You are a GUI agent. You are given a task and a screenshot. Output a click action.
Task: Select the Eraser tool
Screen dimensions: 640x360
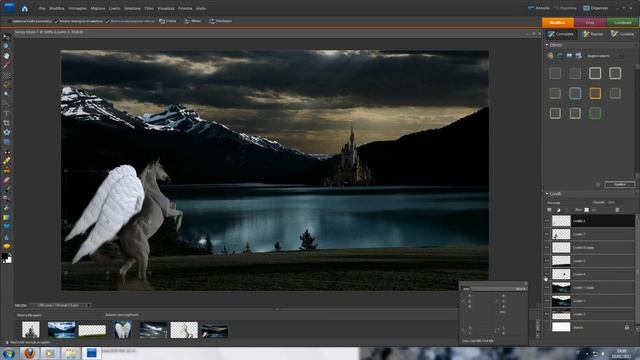[x=7, y=180]
